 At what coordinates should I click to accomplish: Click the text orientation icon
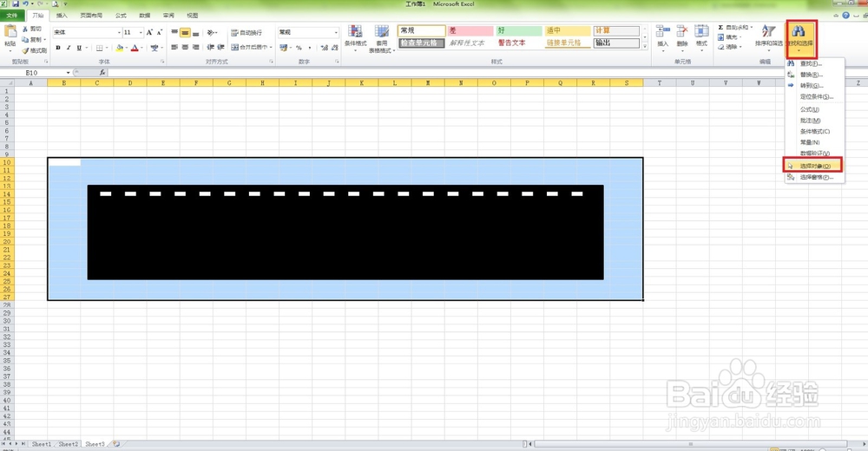[211, 33]
